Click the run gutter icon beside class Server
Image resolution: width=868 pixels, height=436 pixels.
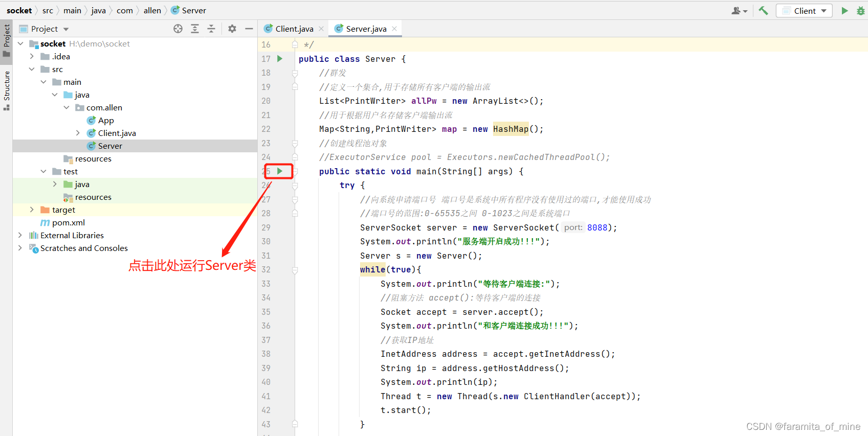(x=280, y=59)
